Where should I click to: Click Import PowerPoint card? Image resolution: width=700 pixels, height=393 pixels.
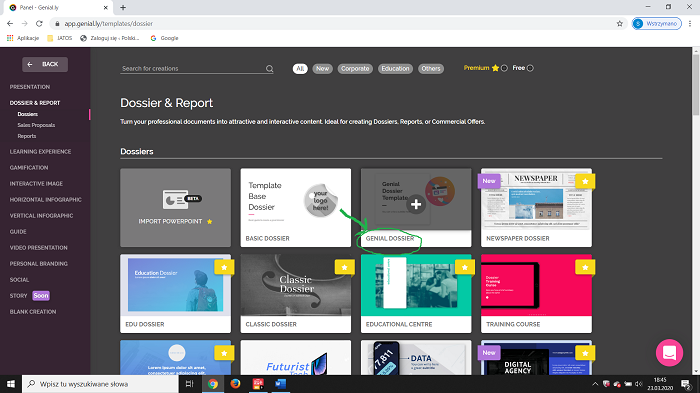175,208
